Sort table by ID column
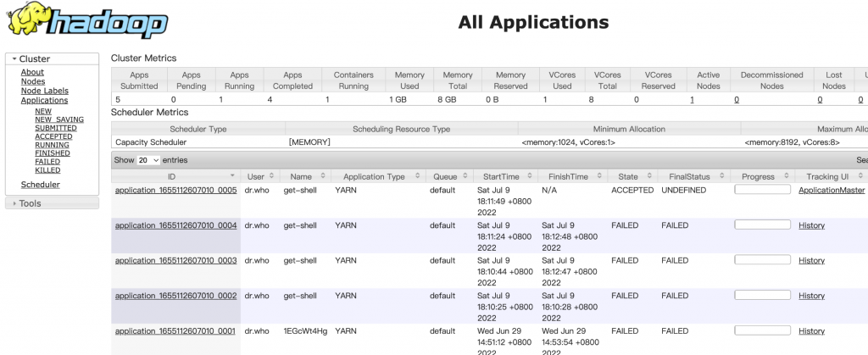This screenshot has height=355, width=868. (175, 176)
